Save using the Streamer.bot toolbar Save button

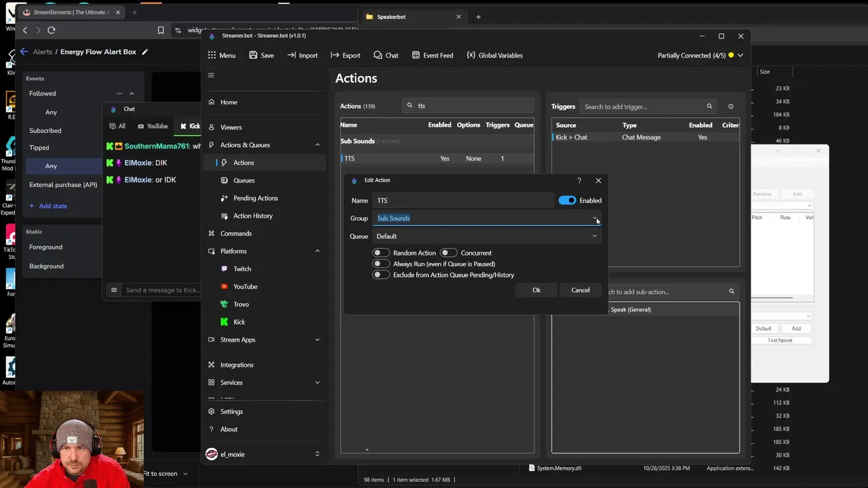[x=262, y=56]
